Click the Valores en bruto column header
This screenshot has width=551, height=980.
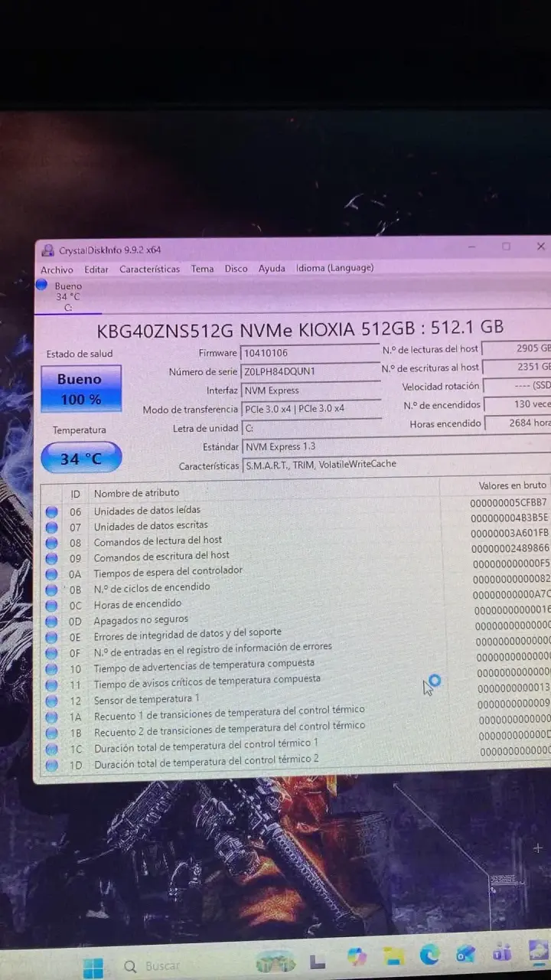pyautogui.click(x=513, y=485)
